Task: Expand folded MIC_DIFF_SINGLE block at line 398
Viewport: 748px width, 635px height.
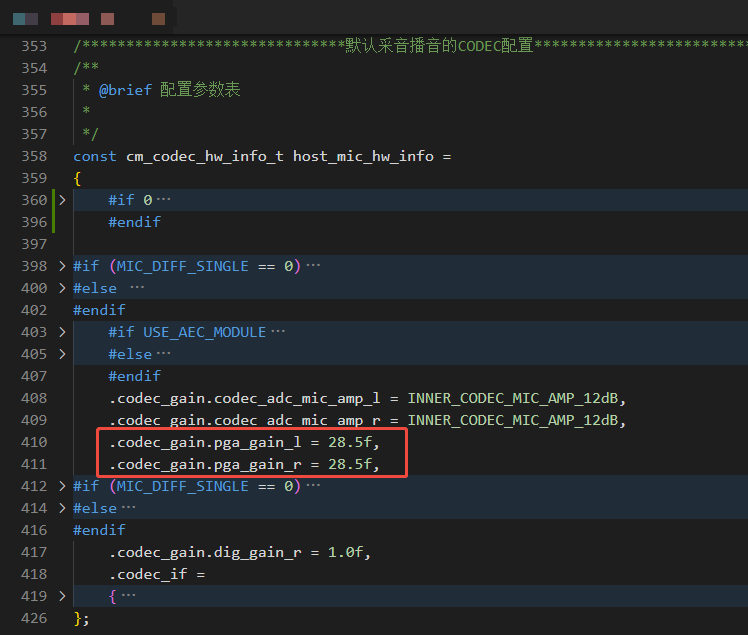Action: (x=62, y=266)
